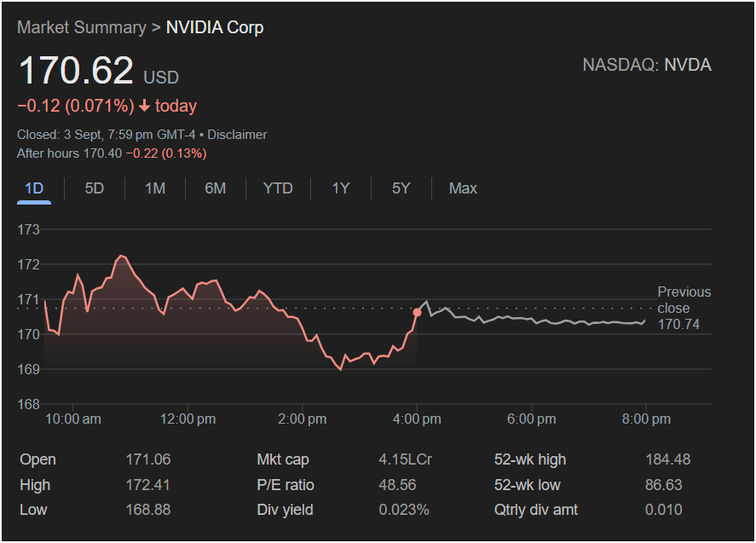Click the current price 170.62
The image size is (756, 543).
click(76, 71)
